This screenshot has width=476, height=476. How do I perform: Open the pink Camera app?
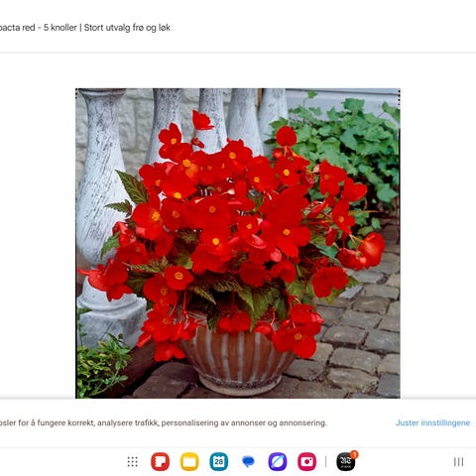(307, 462)
